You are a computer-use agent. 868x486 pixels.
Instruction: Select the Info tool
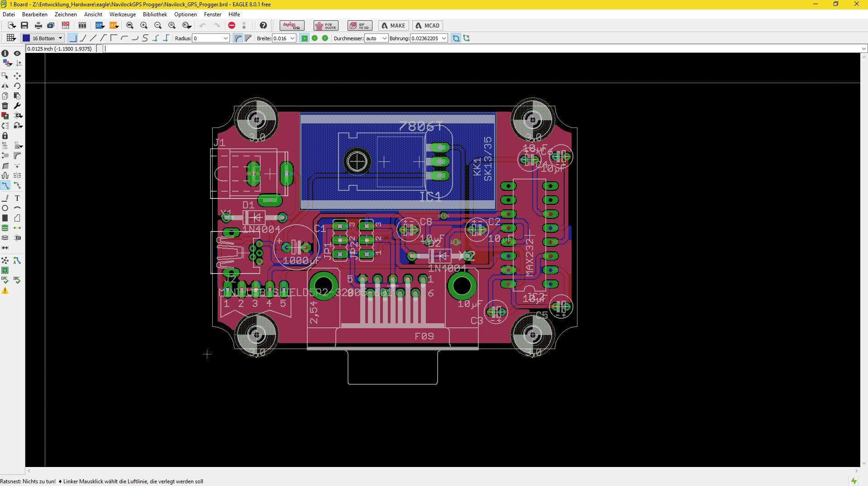tap(5, 53)
